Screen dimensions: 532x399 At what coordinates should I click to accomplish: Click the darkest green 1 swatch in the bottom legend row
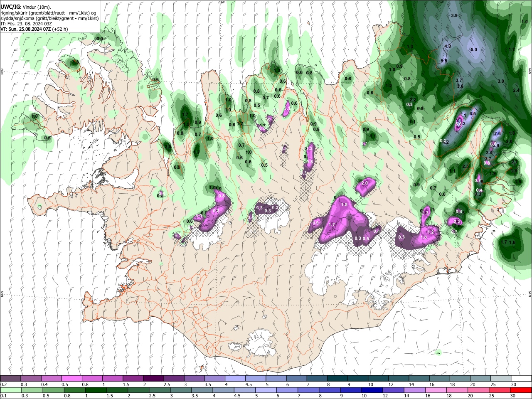click(x=96, y=390)
